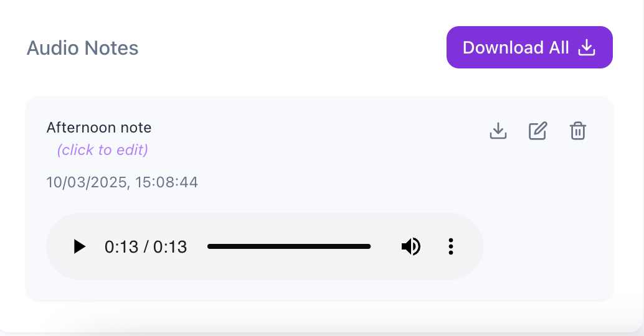Play the Afternoon note audio
Screen dimensions: 644x336
(79, 246)
